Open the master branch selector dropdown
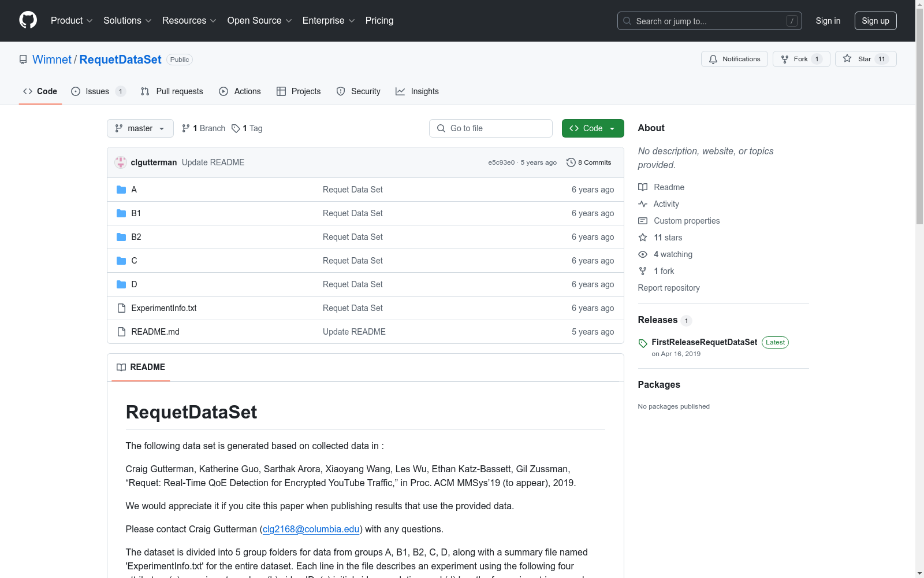This screenshot has width=924, height=578. [140, 128]
